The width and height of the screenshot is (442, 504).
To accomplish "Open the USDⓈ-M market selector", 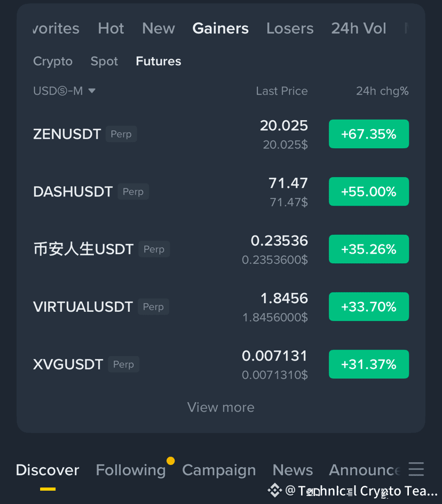I will tap(64, 91).
